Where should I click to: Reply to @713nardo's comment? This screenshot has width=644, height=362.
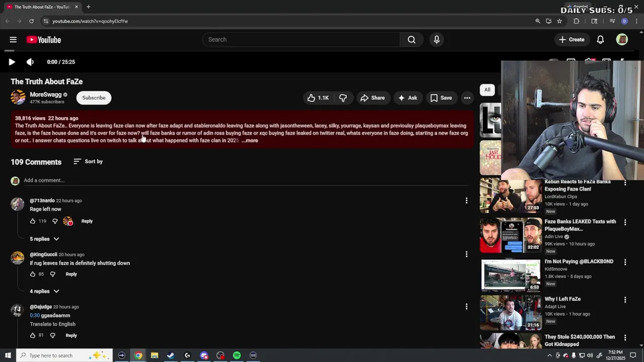tap(87, 221)
